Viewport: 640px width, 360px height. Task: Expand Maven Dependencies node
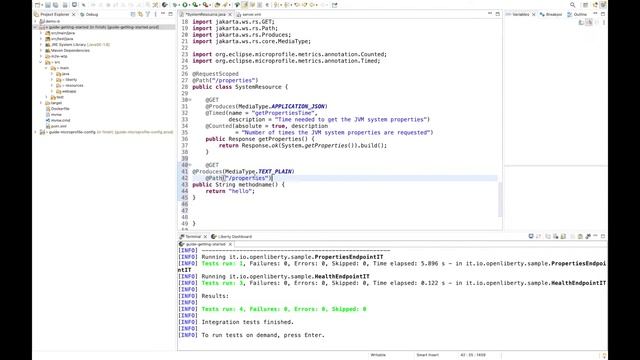click(41, 51)
